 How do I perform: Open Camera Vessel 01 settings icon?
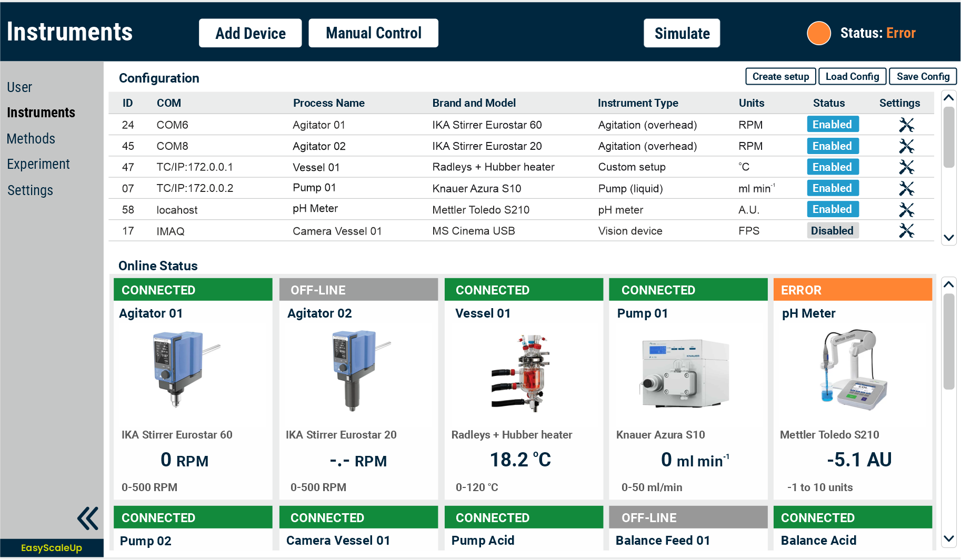click(x=906, y=231)
